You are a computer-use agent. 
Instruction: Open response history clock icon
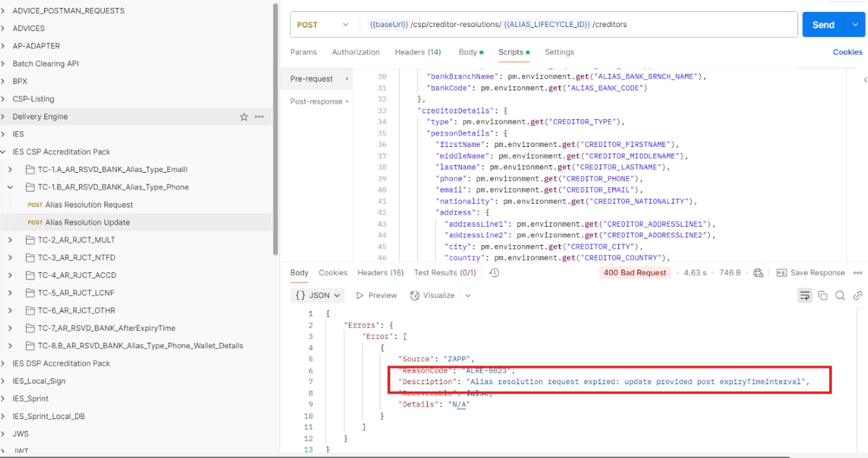coord(494,273)
